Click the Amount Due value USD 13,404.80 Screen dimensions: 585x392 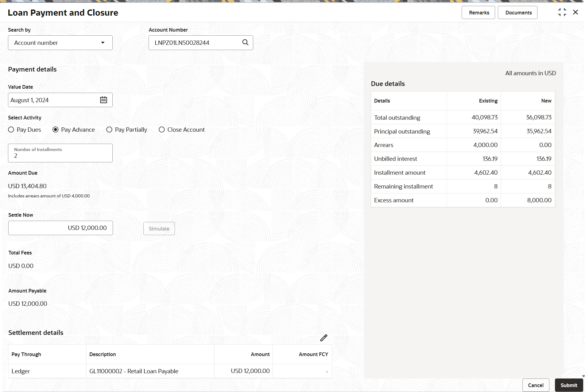(x=27, y=186)
